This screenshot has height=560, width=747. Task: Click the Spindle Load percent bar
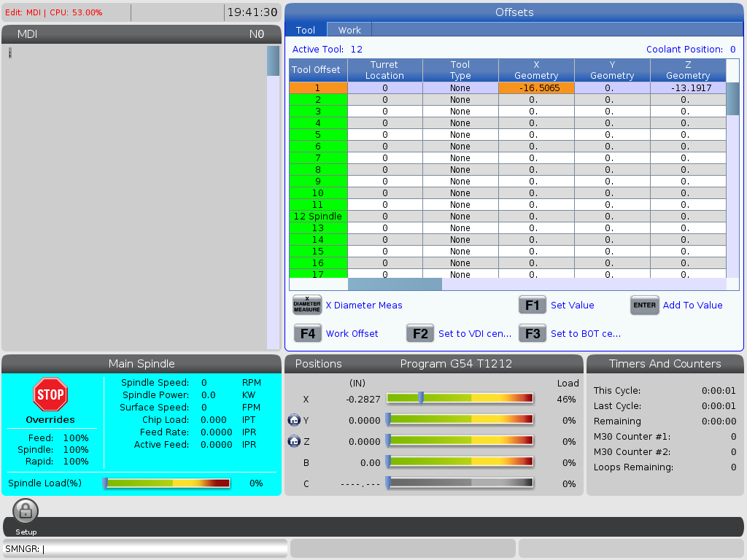point(167,483)
